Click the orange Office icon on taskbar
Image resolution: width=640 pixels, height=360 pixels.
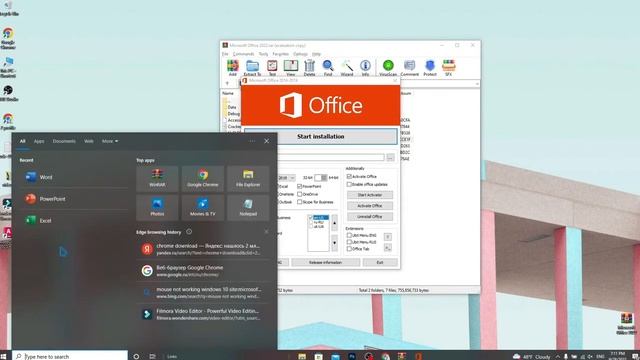click(x=418, y=356)
